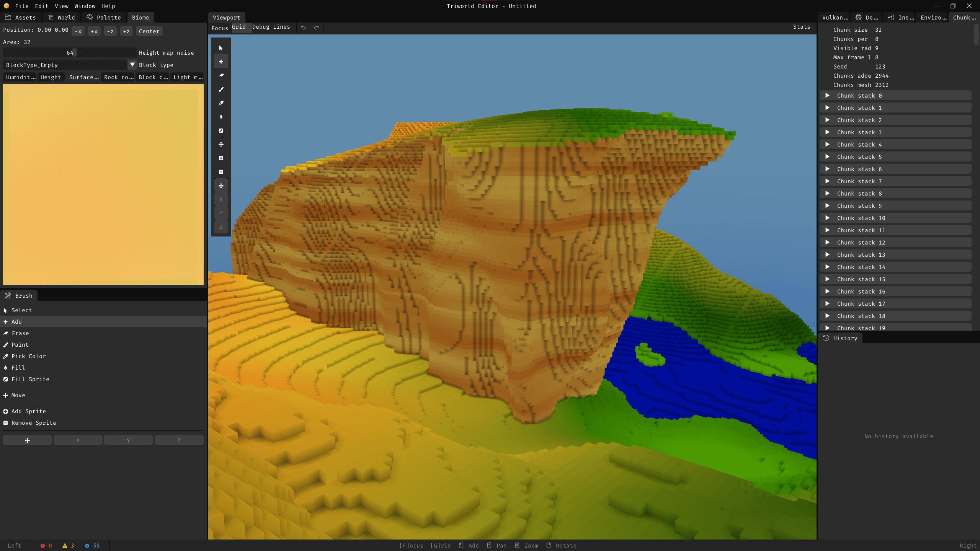The image size is (980, 551).
Task: Open the Block type dropdown
Action: (132, 65)
